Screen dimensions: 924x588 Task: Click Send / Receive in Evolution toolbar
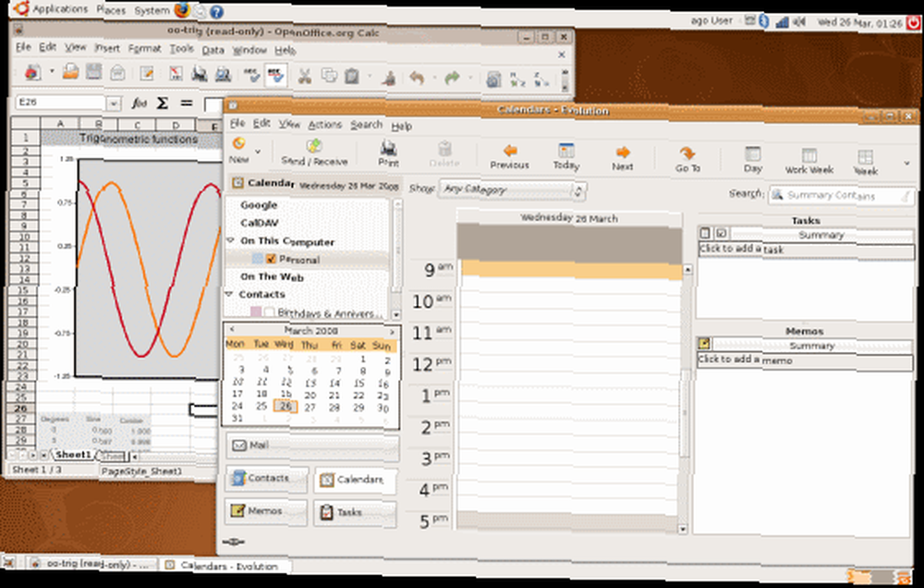tap(314, 153)
